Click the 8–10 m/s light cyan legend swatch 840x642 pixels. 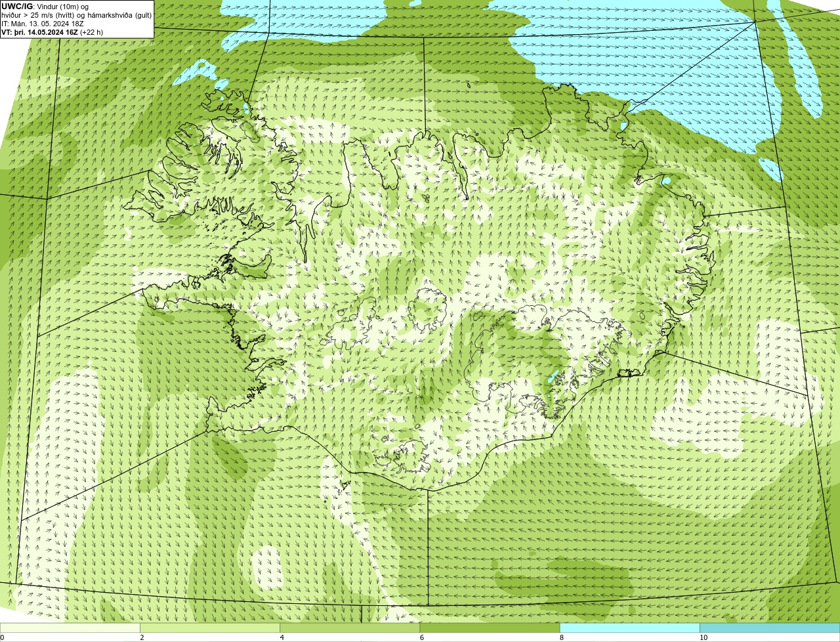630,628
